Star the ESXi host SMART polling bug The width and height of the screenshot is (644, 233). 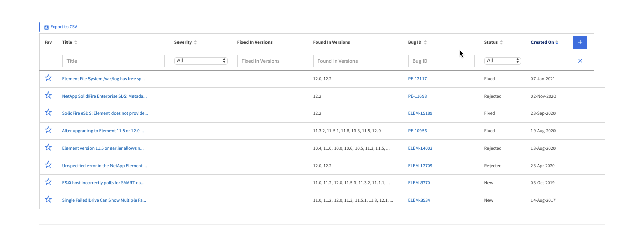click(48, 182)
